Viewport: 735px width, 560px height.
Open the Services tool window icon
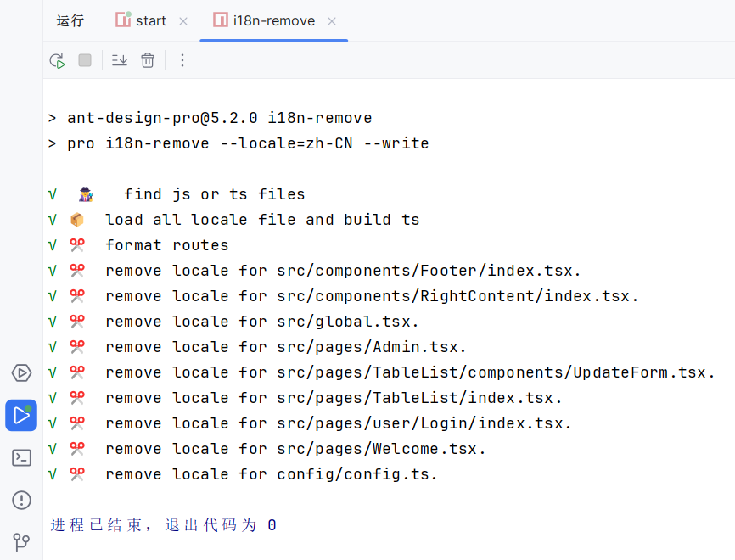point(21,372)
